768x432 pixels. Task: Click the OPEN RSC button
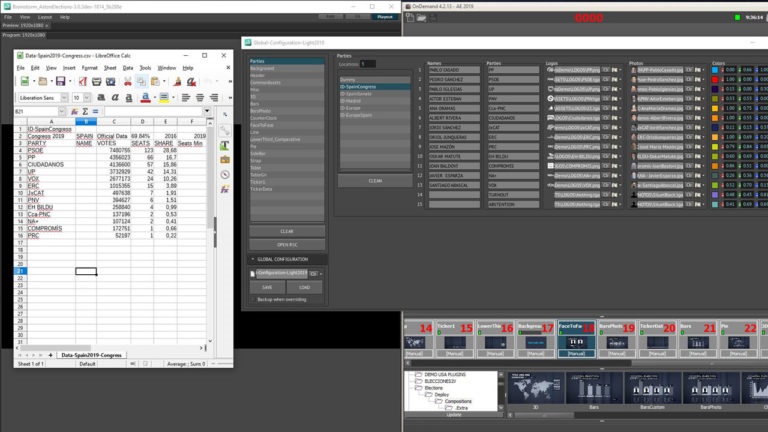click(287, 244)
